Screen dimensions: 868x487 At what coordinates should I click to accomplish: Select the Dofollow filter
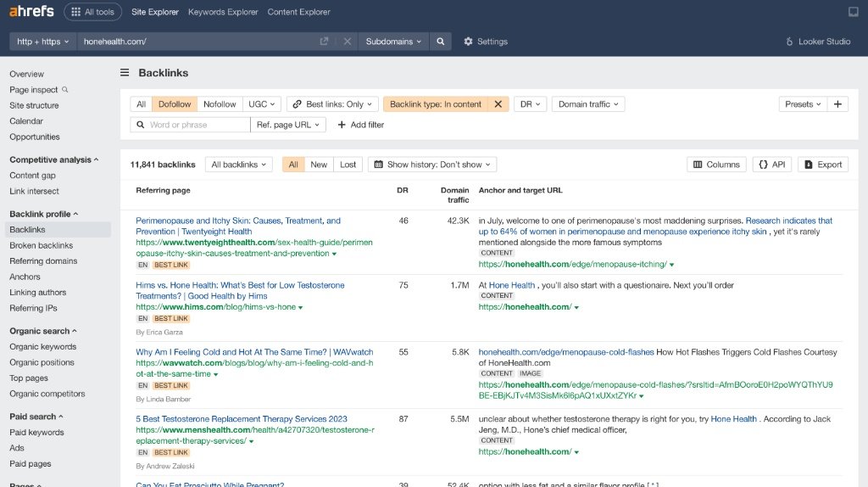(x=175, y=104)
